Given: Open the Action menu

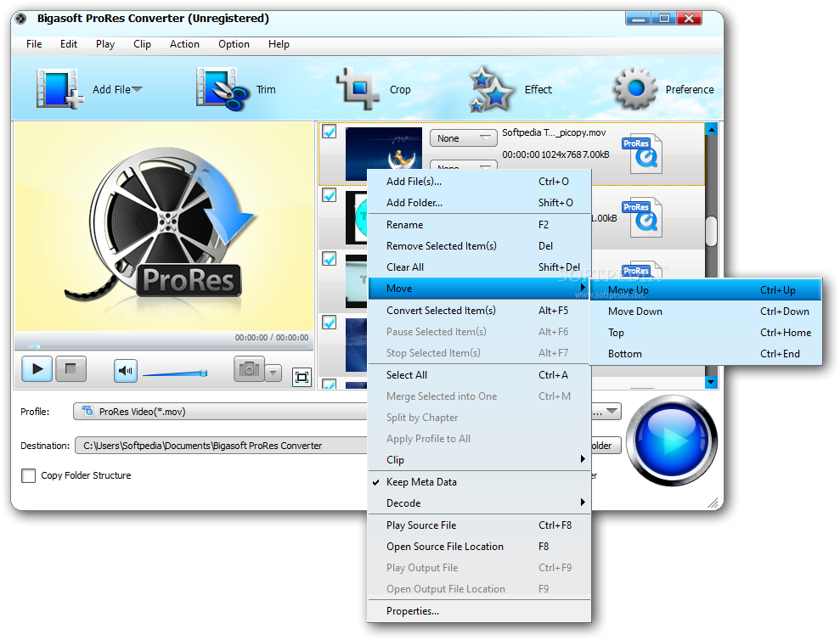Looking at the screenshot, I should coord(184,44).
